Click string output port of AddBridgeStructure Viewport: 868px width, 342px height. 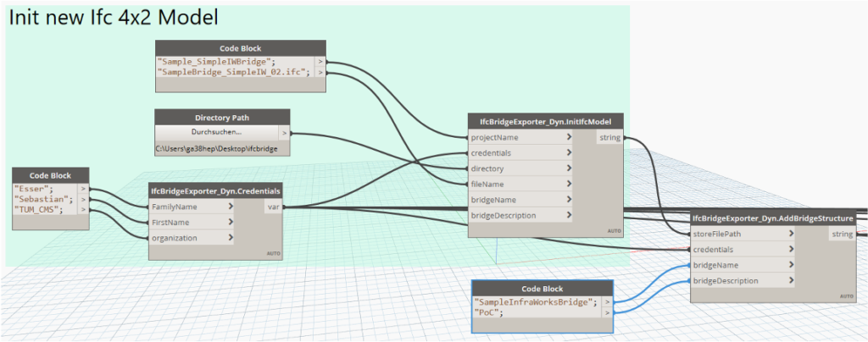click(842, 234)
